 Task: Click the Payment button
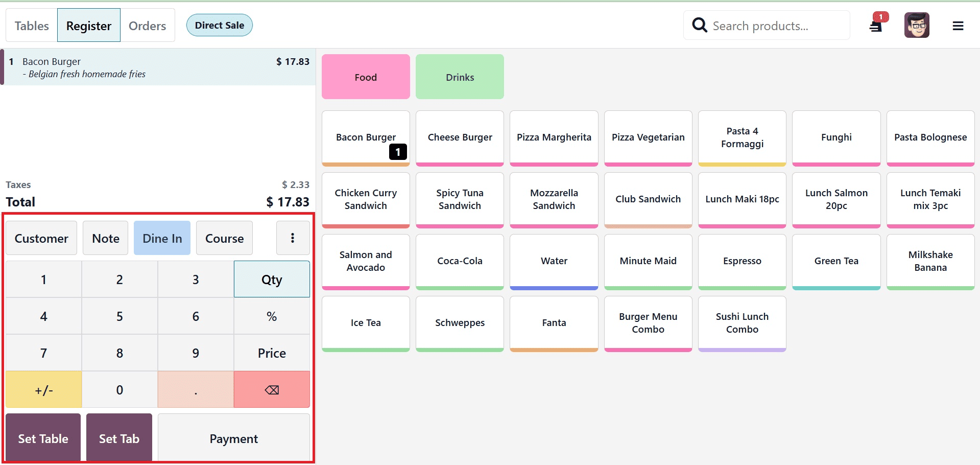[233, 438]
